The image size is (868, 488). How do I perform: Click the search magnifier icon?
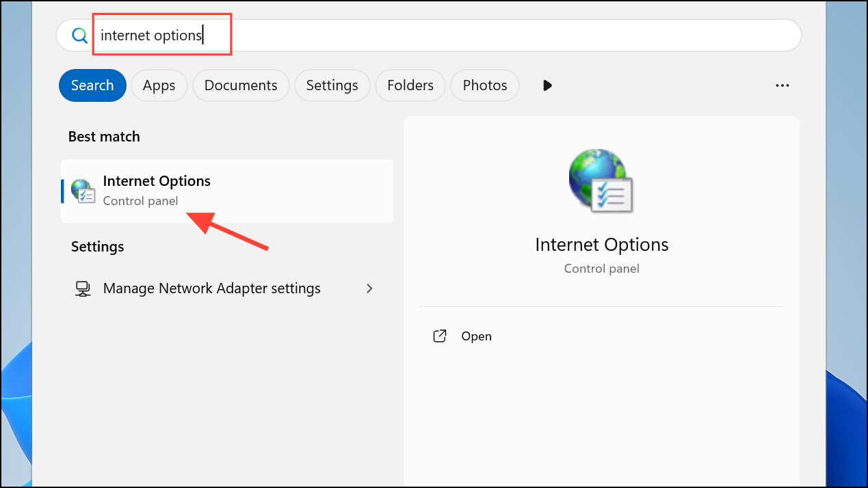coord(80,36)
